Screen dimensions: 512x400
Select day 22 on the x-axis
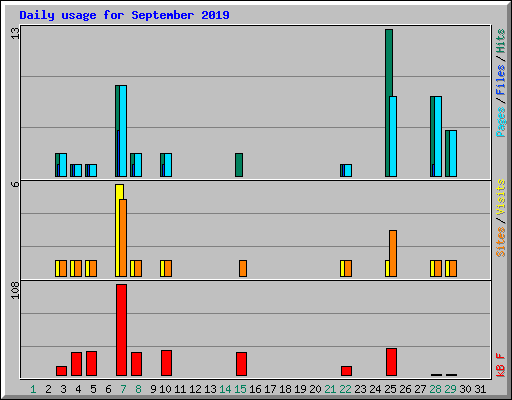(x=345, y=389)
